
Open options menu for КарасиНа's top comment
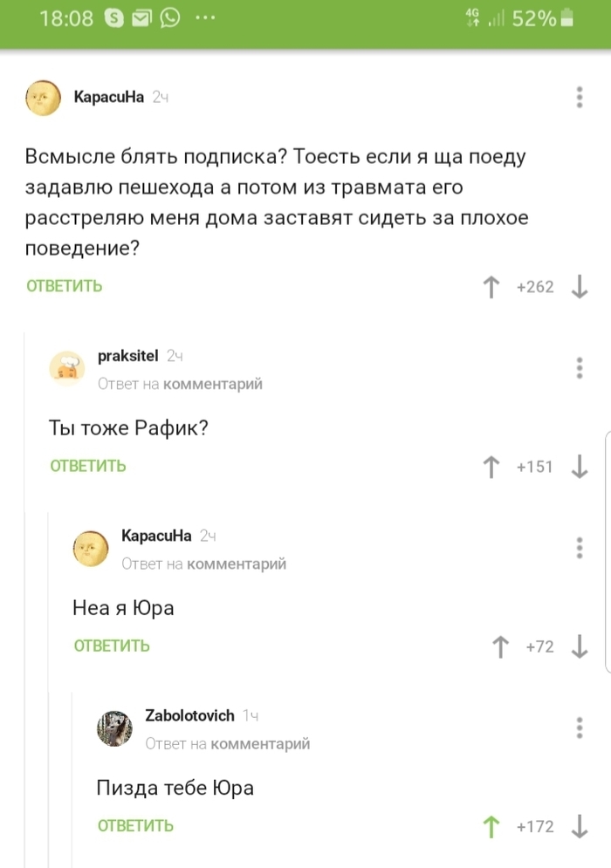[580, 98]
